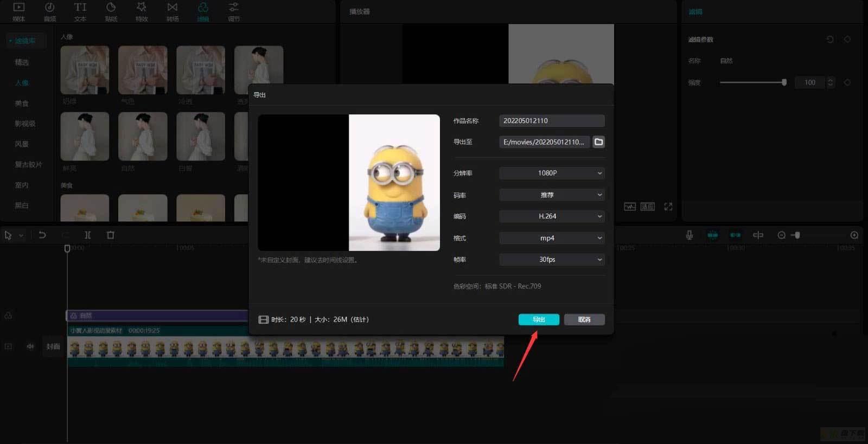The width and height of the screenshot is (868, 444).
Task: Click the keyframe diamond in 滤镜参数 header
Action: pos(847,40)
